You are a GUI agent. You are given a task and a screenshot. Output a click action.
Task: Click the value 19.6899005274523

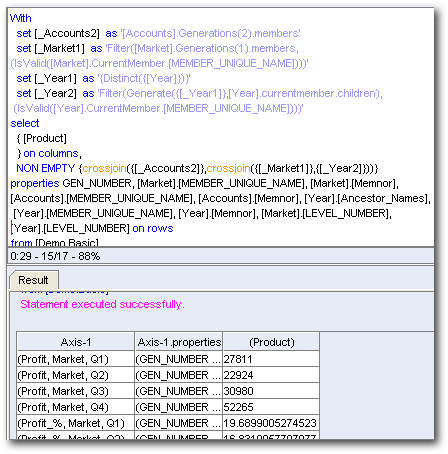270,423
